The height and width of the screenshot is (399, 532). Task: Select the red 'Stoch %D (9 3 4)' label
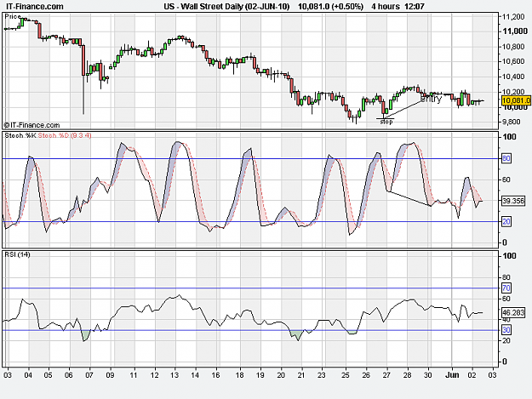click(x=65, y=135)
